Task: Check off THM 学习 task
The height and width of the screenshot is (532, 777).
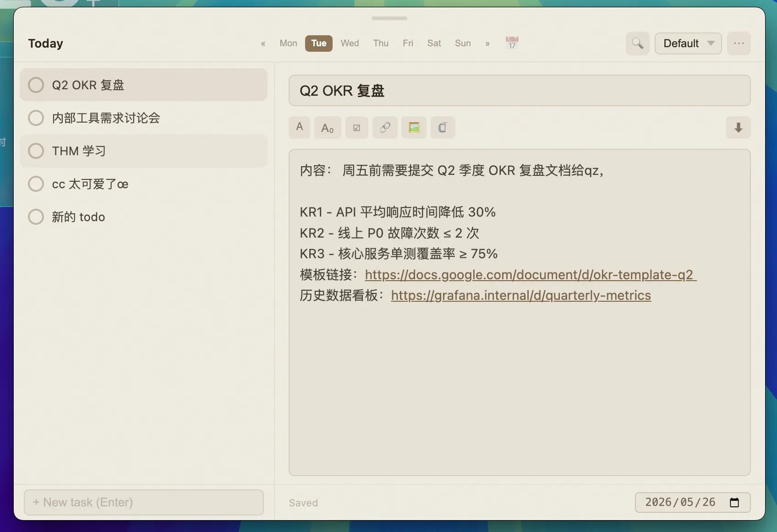Action: pyautogui.click(x=36, y=151)
